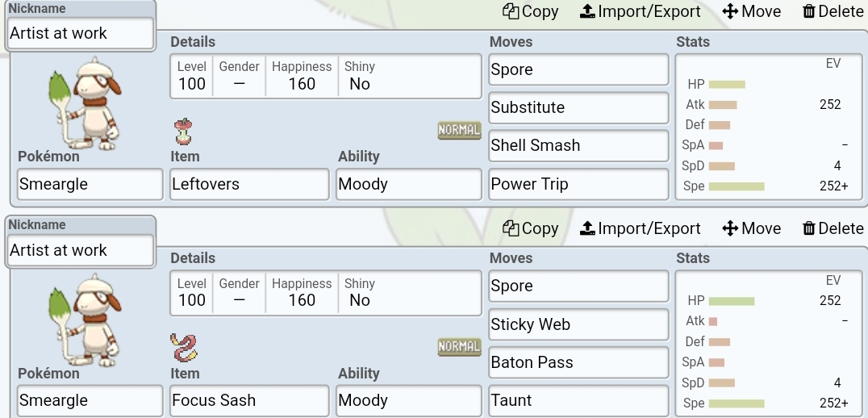Select the Focus Sash item field
Image resolution: width=868 pixels, height=418 pixels.
(249, 400)
